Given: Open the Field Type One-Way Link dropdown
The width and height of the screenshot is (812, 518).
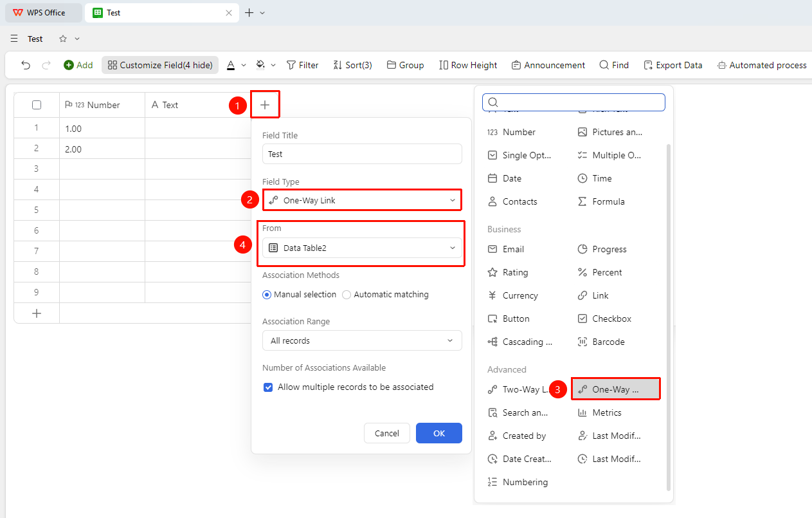Looking at the screenshot, I should pyautogui.click(x=362, y=200).
